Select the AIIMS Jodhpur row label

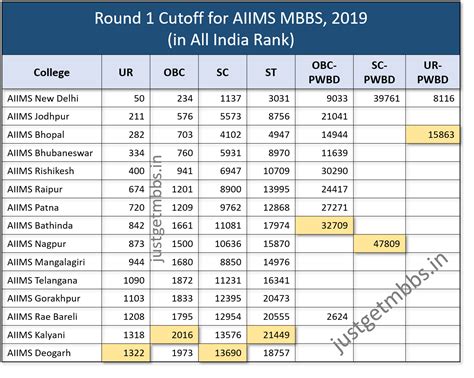(38, 116)
